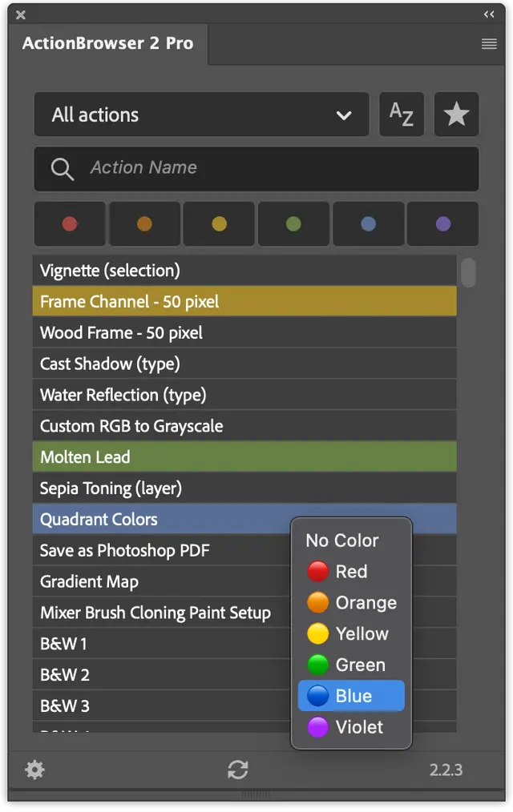Viewport: 513px width, 812px height.
Task: Filter actions by orange color
Action: click(x=144, y=223)
